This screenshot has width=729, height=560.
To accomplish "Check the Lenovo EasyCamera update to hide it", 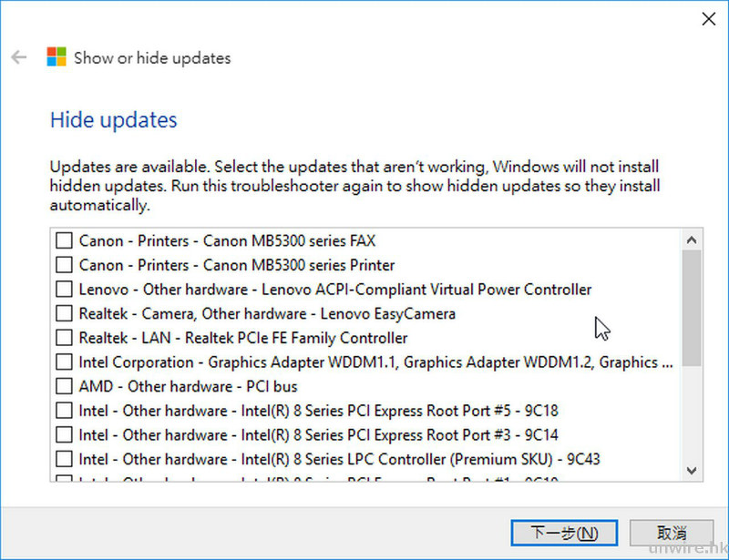I will click(x=63, y=314).
